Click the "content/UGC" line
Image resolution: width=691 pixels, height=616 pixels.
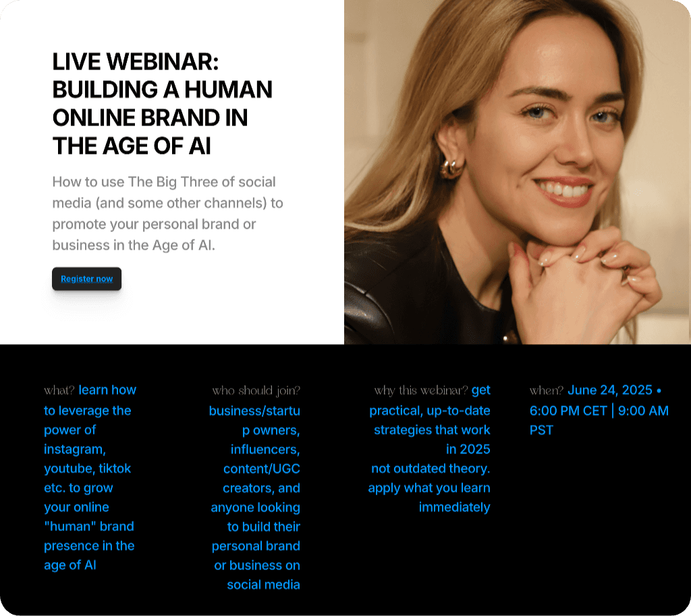click(262, 468)
